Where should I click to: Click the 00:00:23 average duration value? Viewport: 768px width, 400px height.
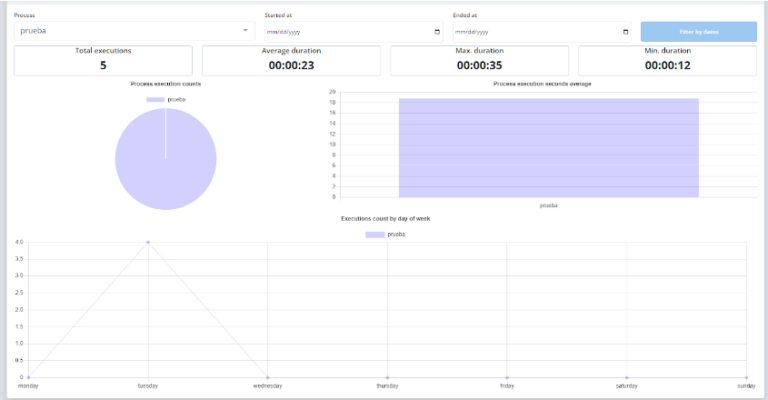291,66
